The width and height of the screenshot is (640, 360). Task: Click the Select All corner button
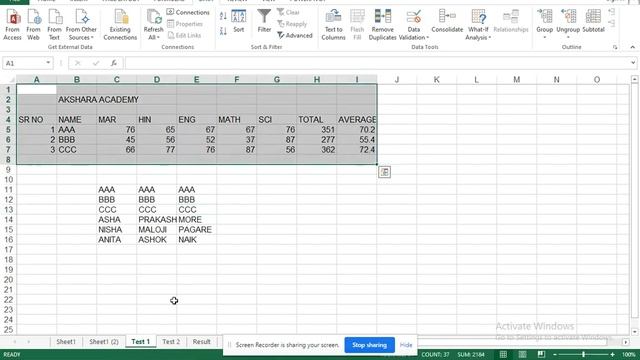[8, 80]
